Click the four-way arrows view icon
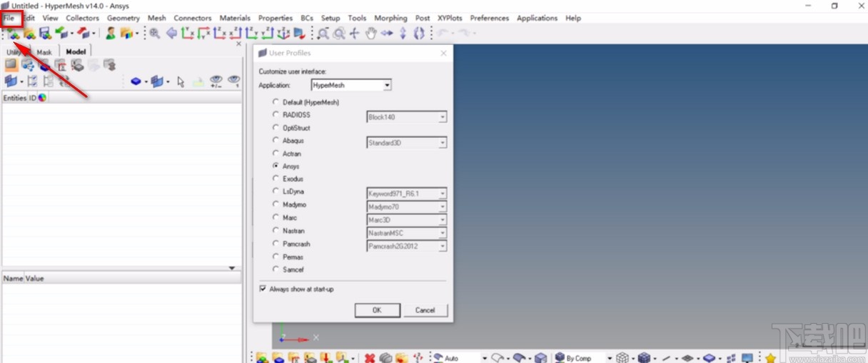The height and width of the screenshot is (363, 868). (x=355, y=33)
